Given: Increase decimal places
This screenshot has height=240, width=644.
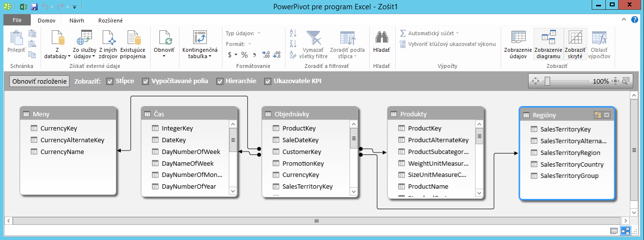Looking at the screenshot, I should coord(266,55).
